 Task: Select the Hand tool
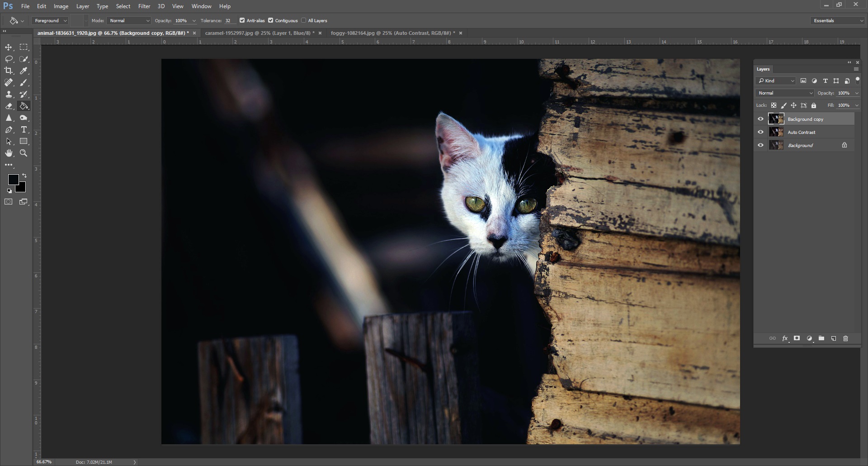click(9, 153)
